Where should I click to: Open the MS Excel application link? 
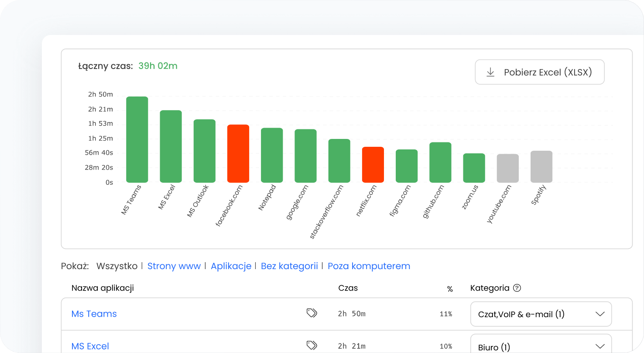[90, 346]
